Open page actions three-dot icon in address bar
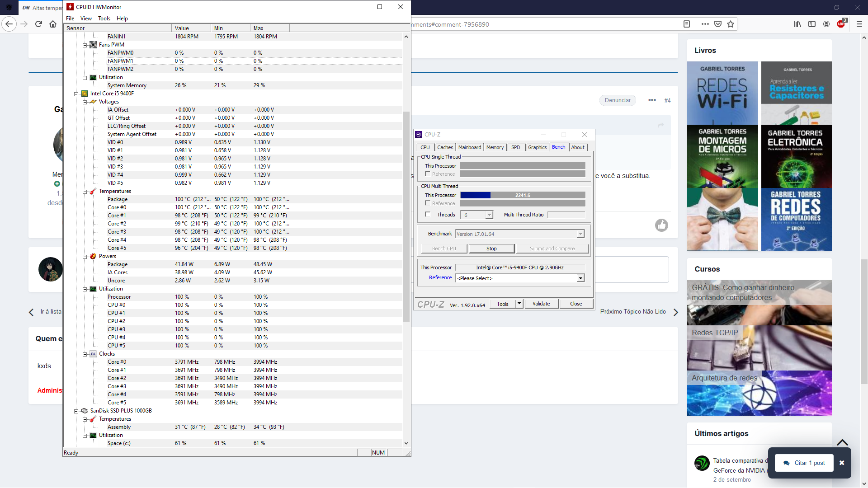Image resolution: width=868 pixels, height=488 pixels. click(x=705, y=24)
